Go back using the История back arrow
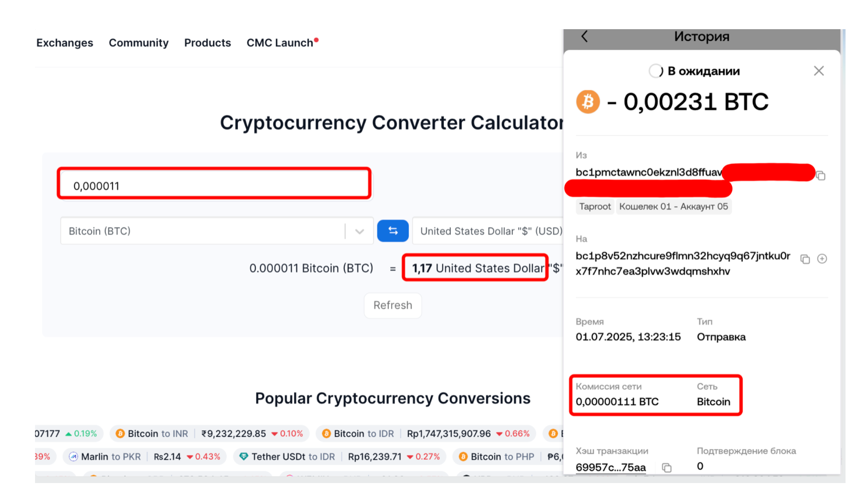Viewport: 868px width, 501px height. click(x=585, y=36)
